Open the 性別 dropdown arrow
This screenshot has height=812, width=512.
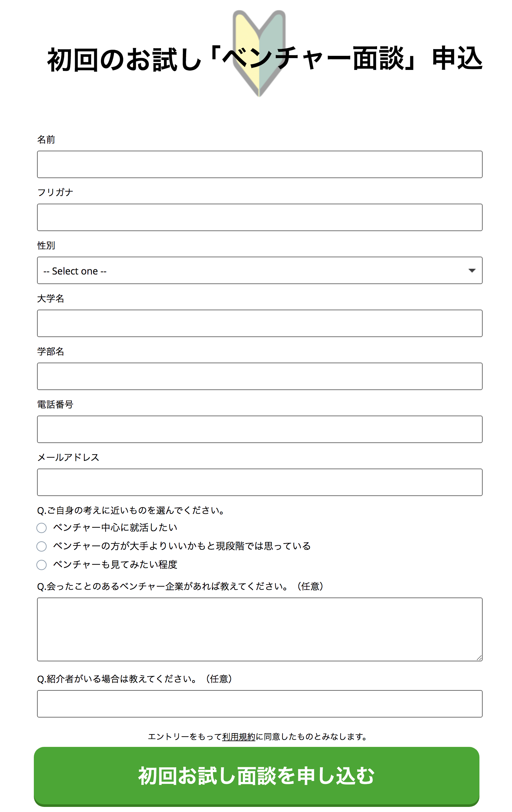tap(472, 270)
